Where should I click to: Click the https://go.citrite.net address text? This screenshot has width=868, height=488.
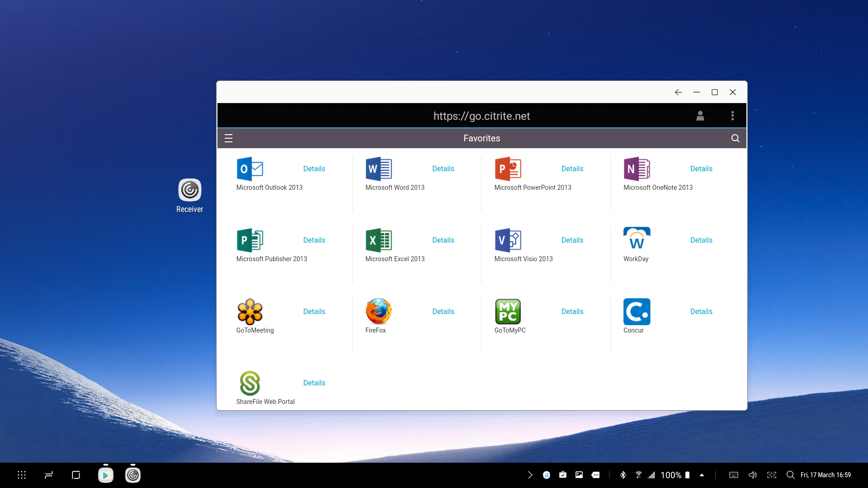pos(481,116)
